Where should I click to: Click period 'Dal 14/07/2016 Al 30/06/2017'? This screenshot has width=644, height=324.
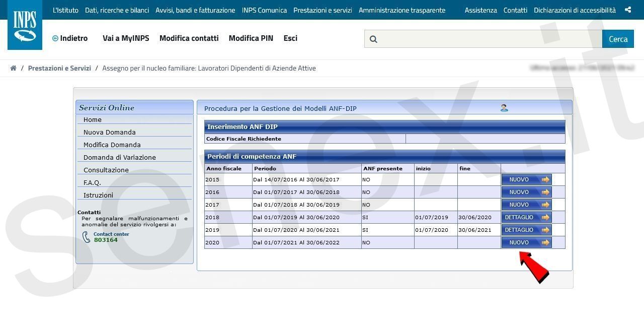pos(296,179)
